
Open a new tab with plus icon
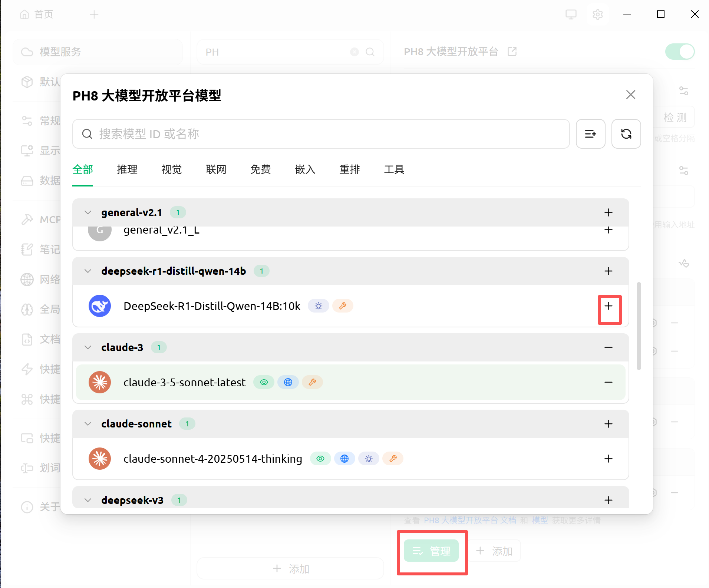tap(94, 14)
